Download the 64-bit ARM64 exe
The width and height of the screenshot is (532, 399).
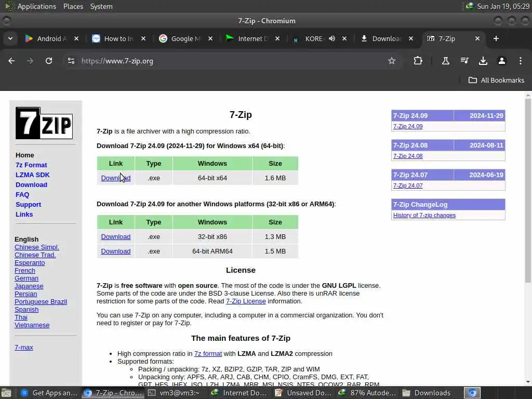coord(116,251)
